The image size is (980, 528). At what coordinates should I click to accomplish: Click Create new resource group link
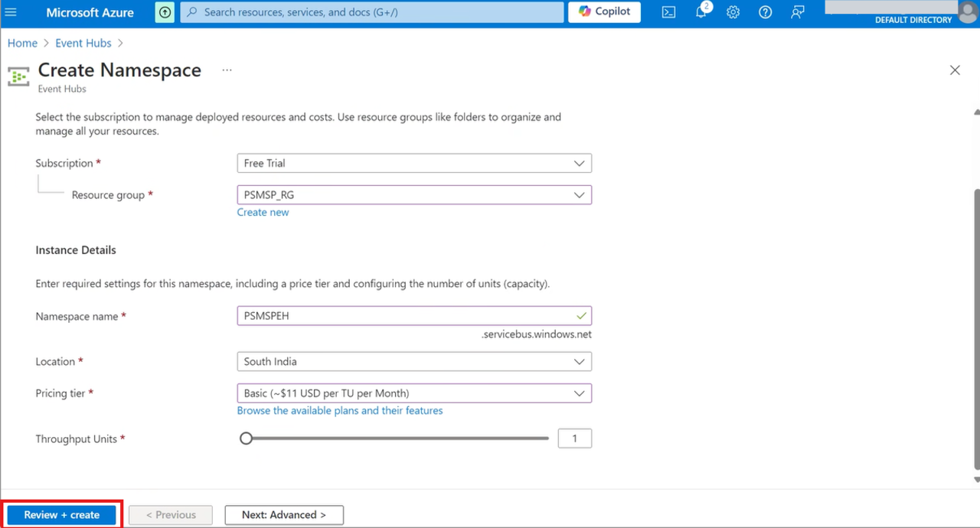pos(263,212)
